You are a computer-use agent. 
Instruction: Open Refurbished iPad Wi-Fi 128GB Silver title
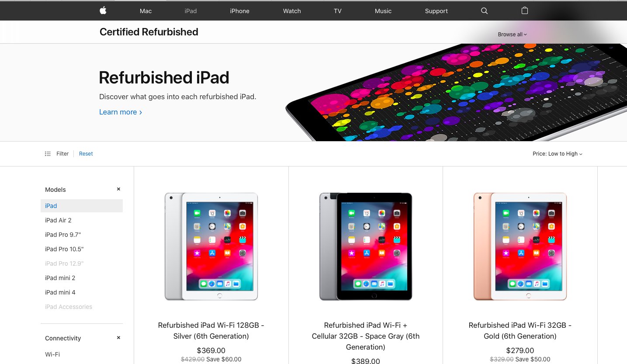211,331
